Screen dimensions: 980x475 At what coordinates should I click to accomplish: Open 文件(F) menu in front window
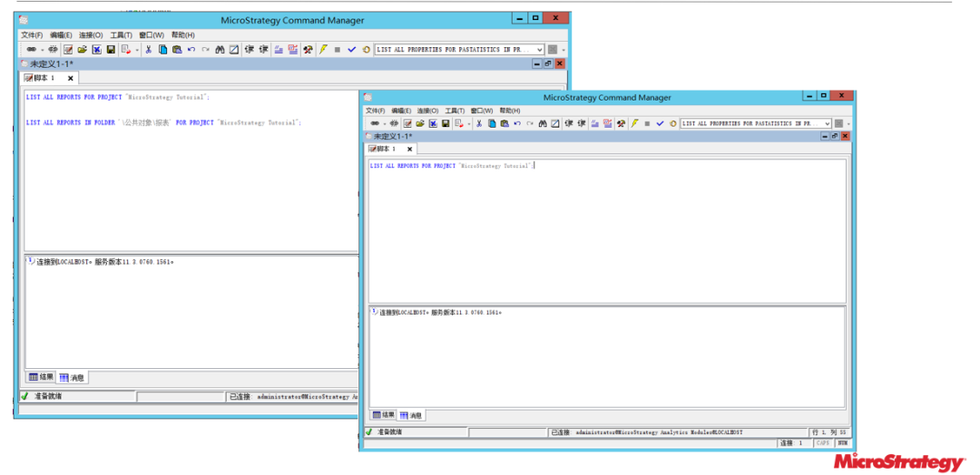[x=375, y=111]
